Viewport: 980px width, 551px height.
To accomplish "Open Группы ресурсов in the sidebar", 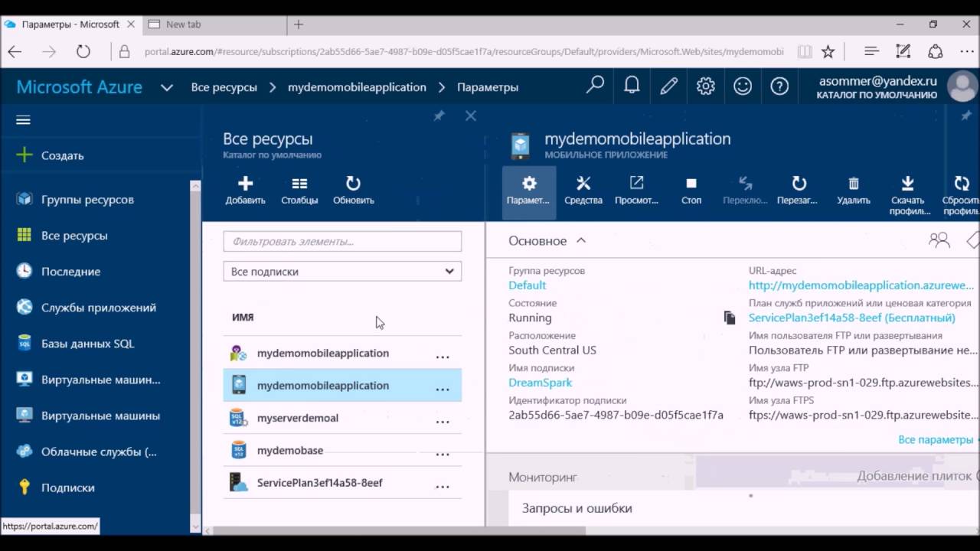I will click(87, 199).
